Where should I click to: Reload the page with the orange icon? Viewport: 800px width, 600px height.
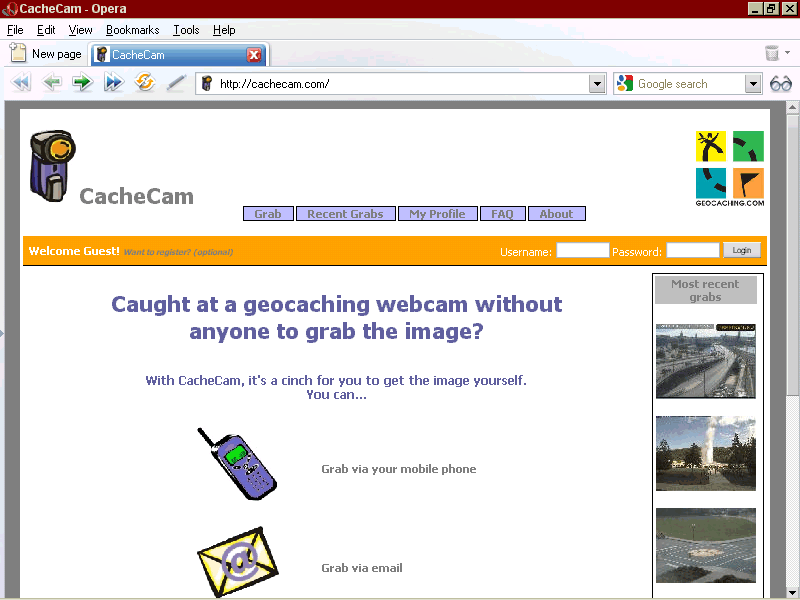coord(144,82)
